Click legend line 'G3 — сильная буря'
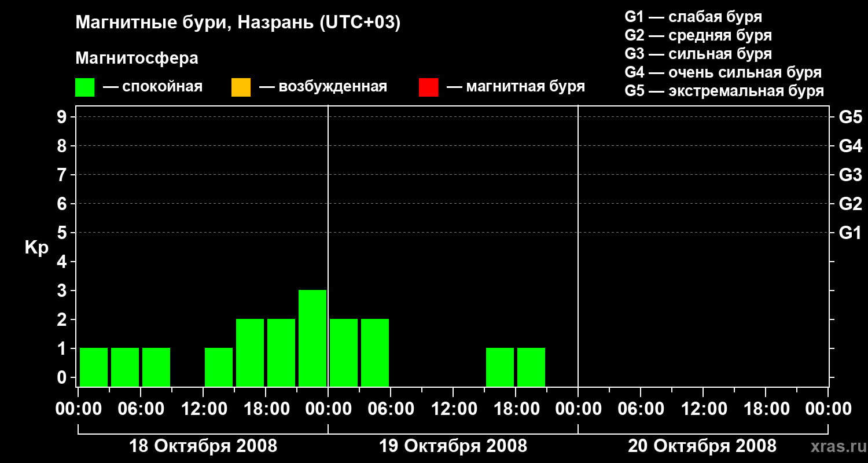Viewport: 868px width, 463px height. (698, 54)
